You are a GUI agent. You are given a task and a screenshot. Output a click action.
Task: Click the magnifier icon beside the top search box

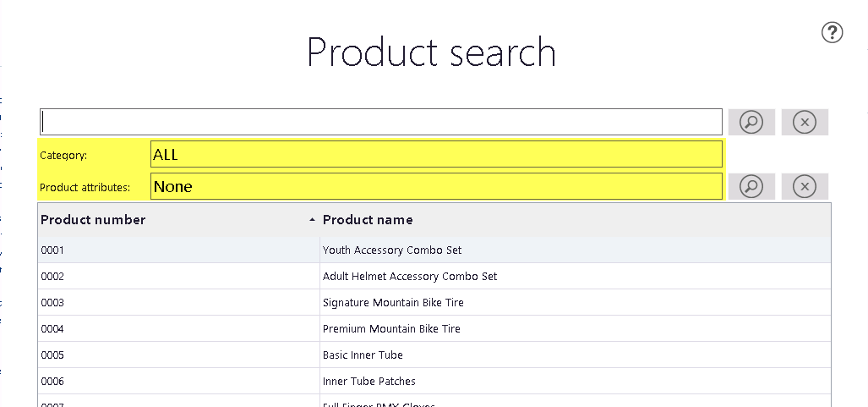pos(751,122)
